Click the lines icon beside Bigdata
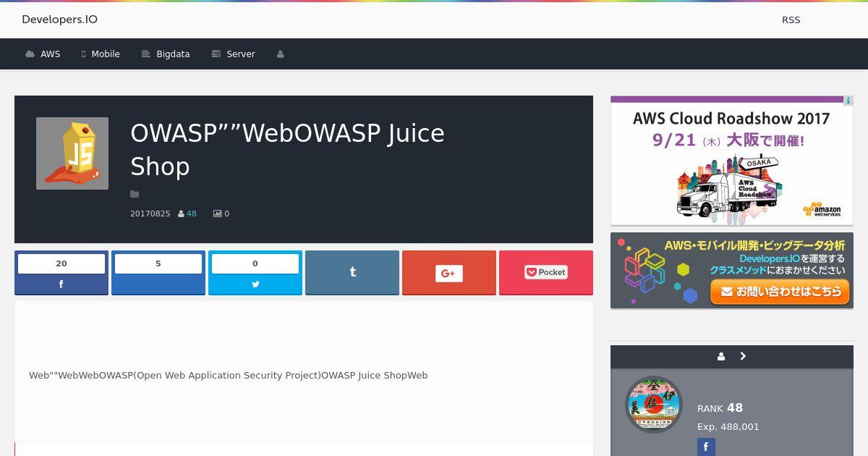This screenshot has height=456, width=868. pyautogui.click(x=146, y=54)
